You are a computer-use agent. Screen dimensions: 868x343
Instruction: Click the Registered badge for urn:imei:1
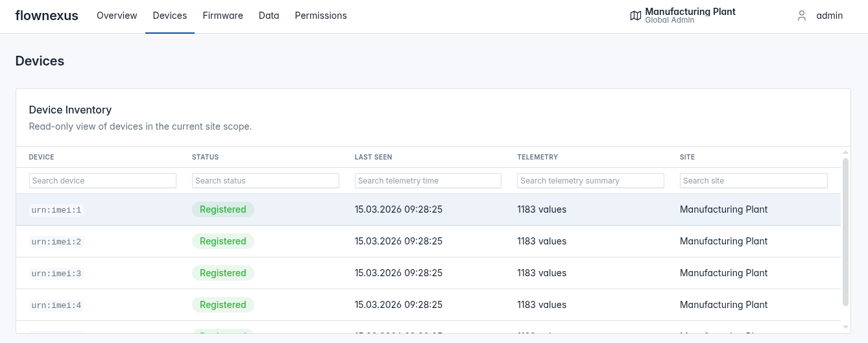pyautogui.click(x=223, y=209)
